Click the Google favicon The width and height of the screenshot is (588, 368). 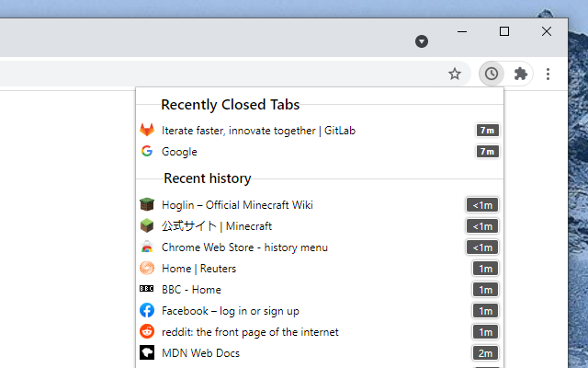click(x=147, y=152)
